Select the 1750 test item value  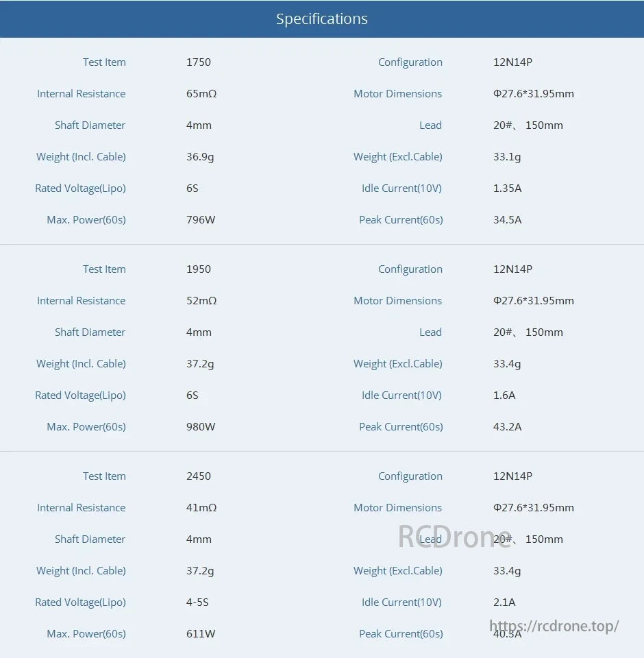(x=199, y=62)
